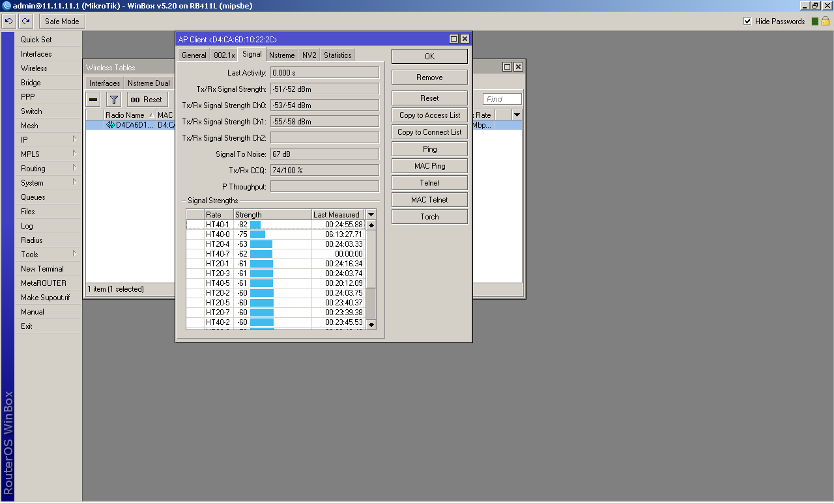Click scroll-up arrow of Signal Strengths list
This screenshot has width=834, height=504.
(x=371, y=225)
